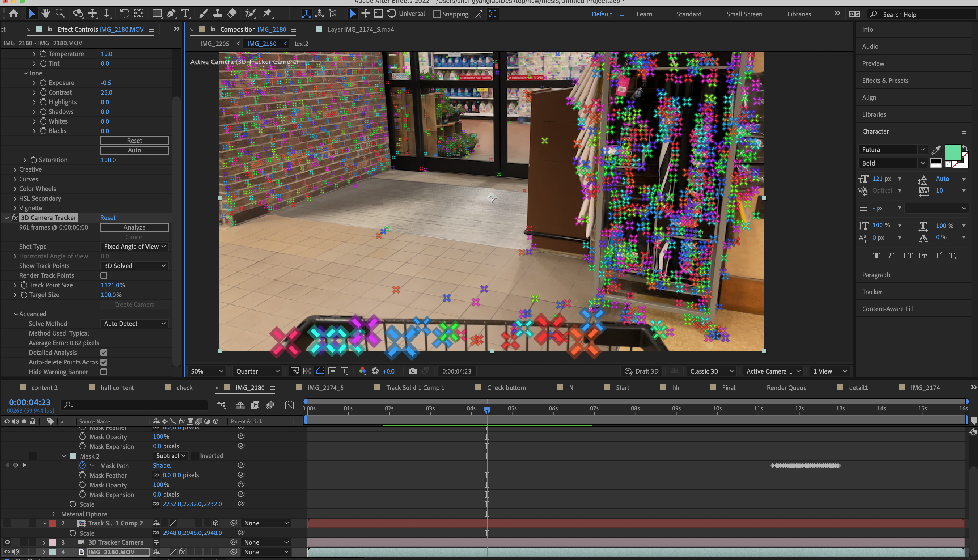Open the Solve Method dropdown
Viewport: 978px width, 560px height.
tap(134, 324)
